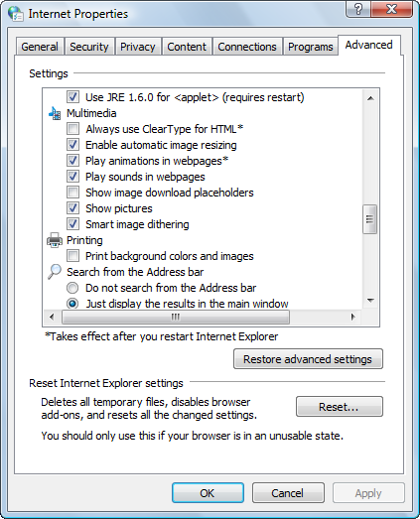Viewport: 420px width, 519px height.
Task: Go to the Privacy tab
Action: [x=138, y=47]
